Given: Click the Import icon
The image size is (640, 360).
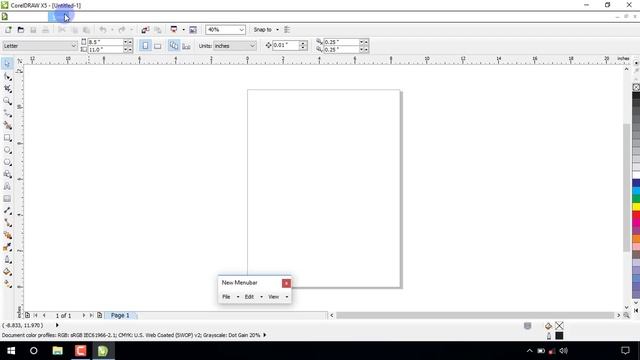Looking at the screenshot, I should (x=145, y=30).
